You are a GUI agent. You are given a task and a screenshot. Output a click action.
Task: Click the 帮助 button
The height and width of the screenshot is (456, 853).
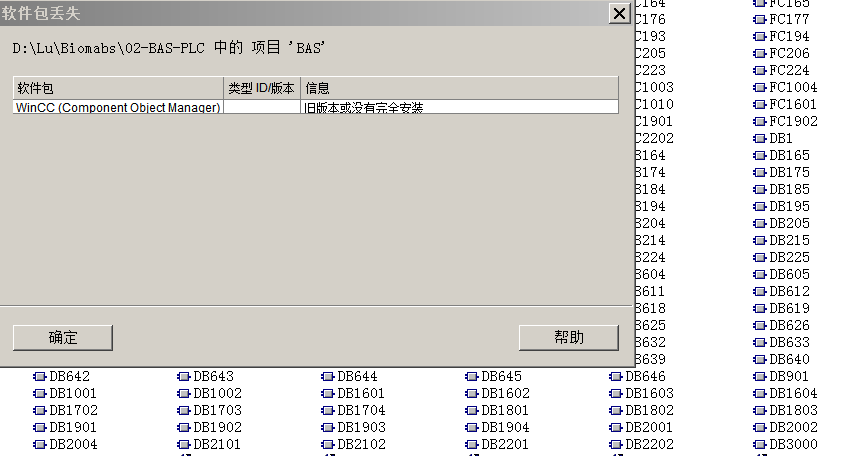point(568,337)
